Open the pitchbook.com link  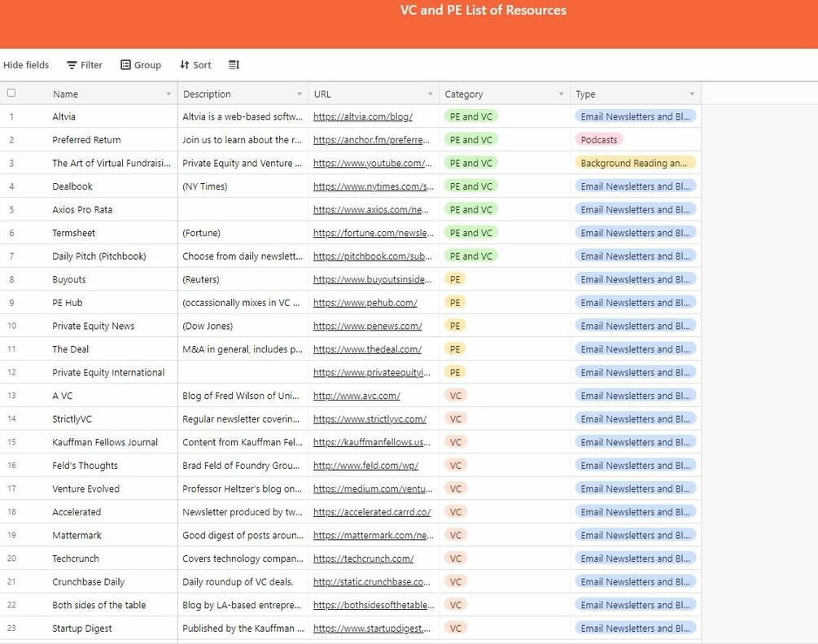pyautogui.click(x=373, y=256)
